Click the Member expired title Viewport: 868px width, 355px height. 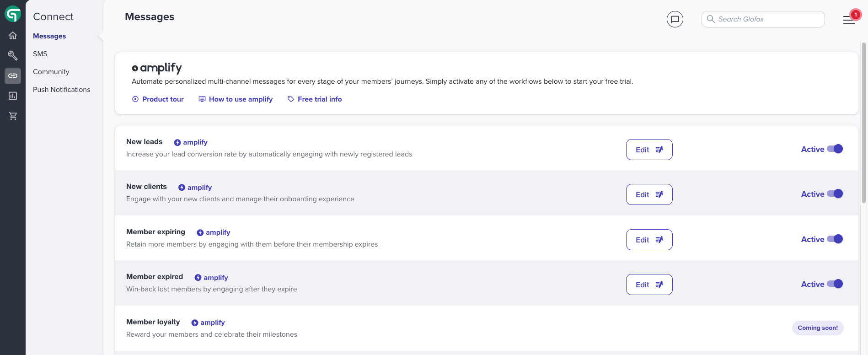[155, 277]
